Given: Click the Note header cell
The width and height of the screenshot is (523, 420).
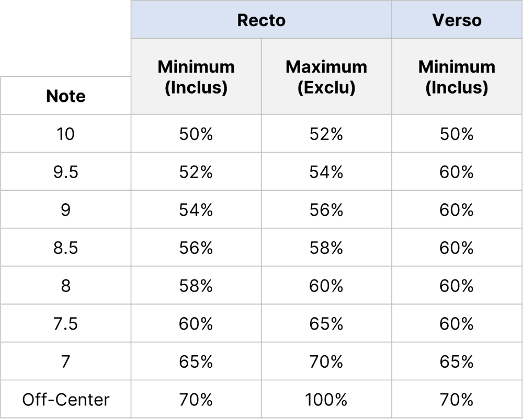Looking at the screenshot, I should pyautogui.click(x=65, y=96).
